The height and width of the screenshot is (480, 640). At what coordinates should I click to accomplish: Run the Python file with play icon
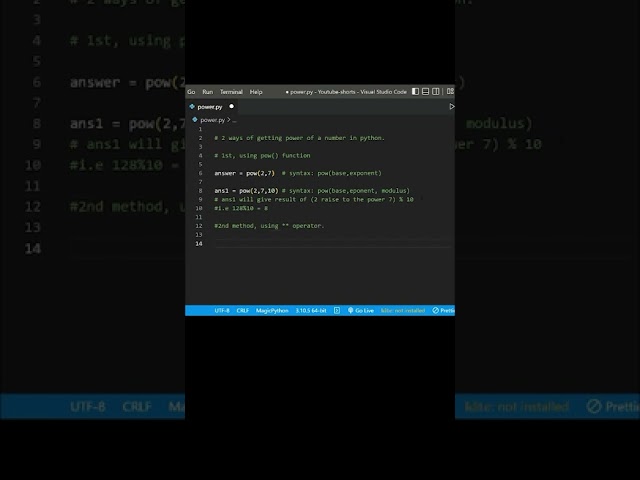click(451, 107)
